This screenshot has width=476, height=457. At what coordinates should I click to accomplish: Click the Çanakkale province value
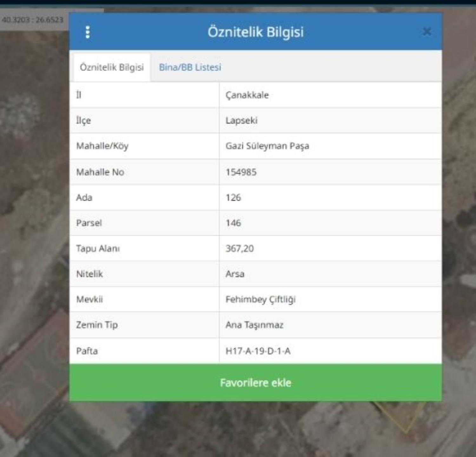pos(247,95)
